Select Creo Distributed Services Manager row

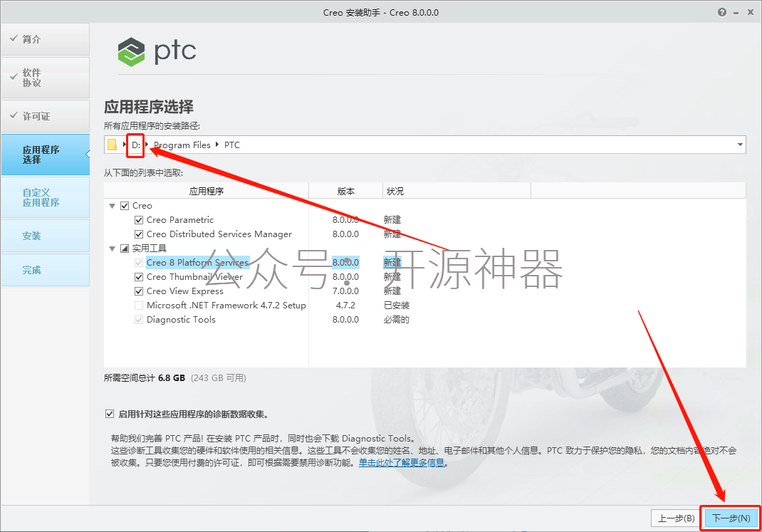(219, 234)
